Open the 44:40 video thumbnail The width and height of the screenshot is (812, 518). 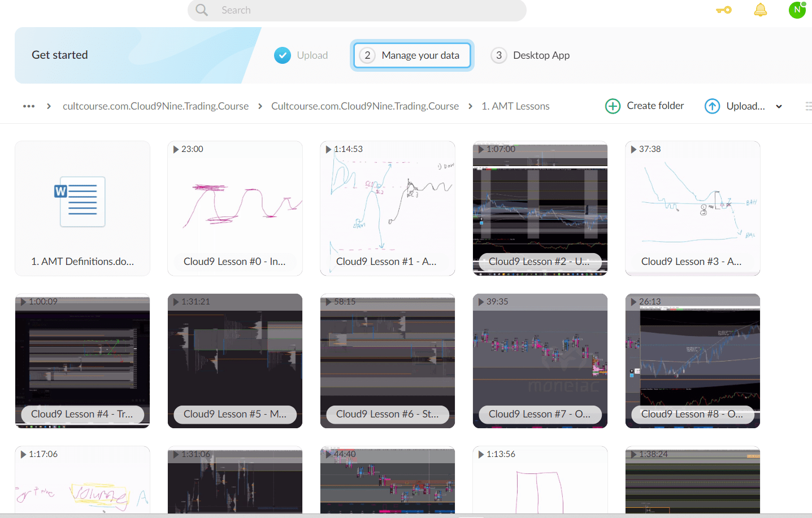tap(388, 480)
